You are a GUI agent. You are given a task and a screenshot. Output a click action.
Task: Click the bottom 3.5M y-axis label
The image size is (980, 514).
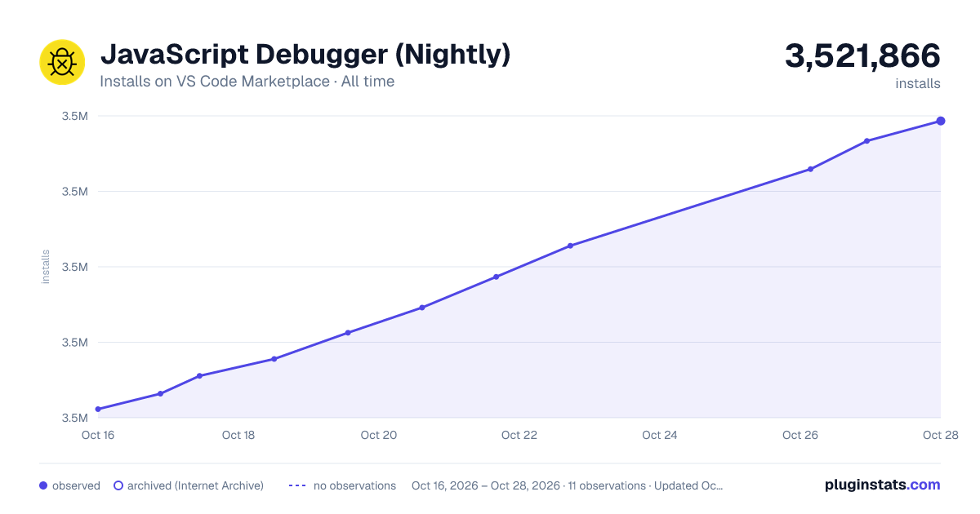click(x=75, y=418)
